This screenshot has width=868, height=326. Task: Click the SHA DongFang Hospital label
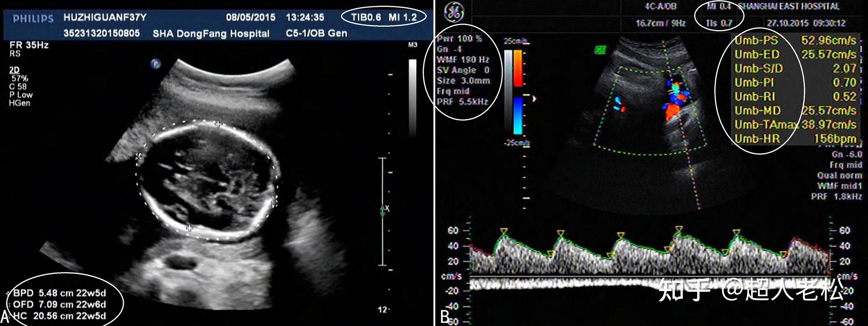tap(211, 33)
